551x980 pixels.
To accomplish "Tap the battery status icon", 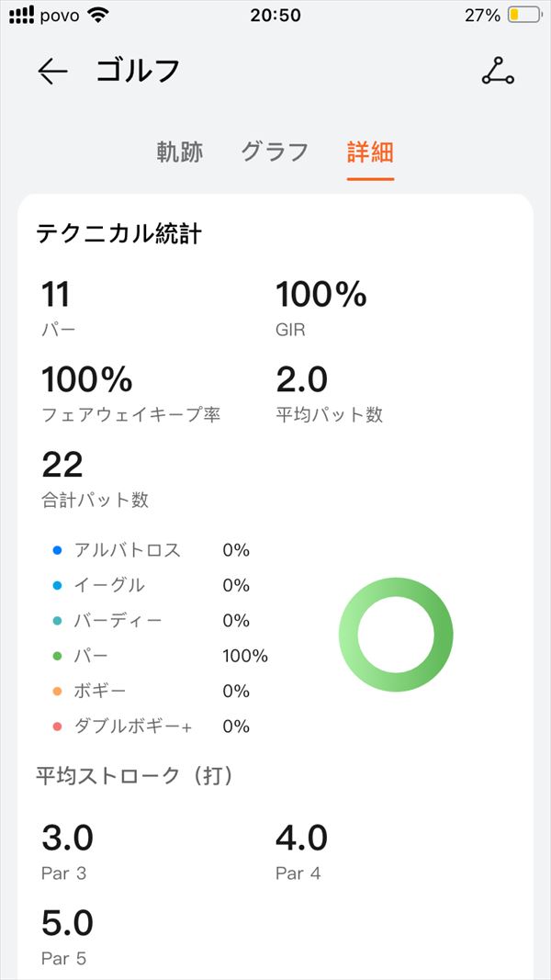I will [x=523, y=15].
